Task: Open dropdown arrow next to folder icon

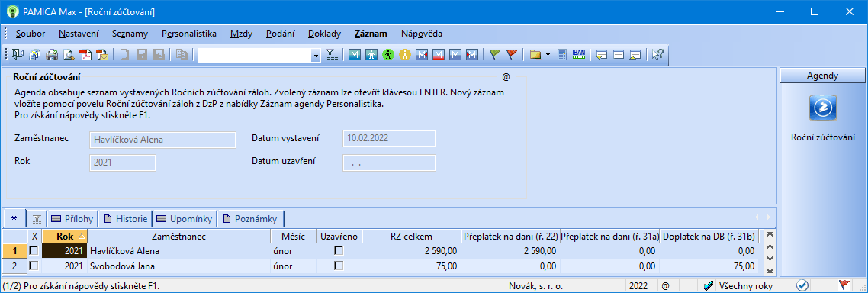Action: (x=548, y=55)
